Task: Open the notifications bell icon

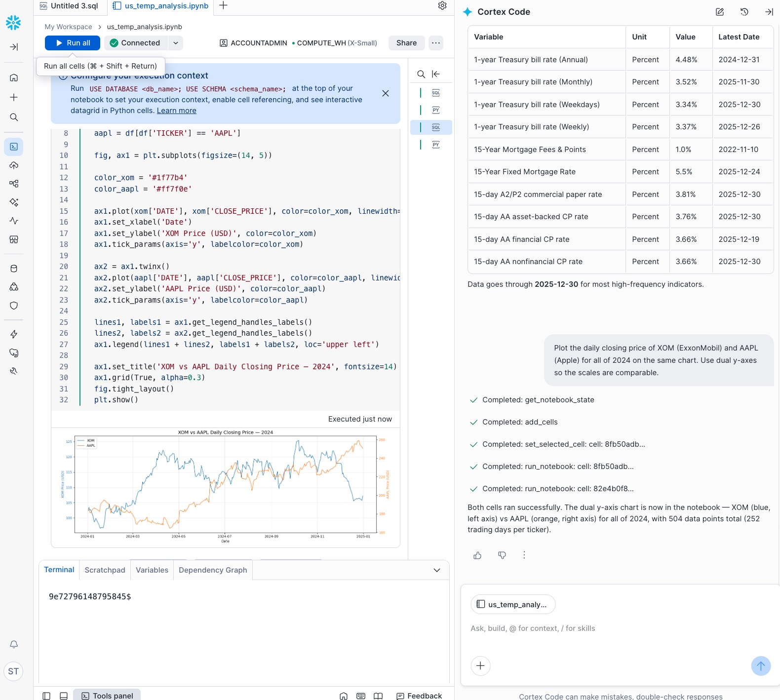Action: [x=14, y=644]
